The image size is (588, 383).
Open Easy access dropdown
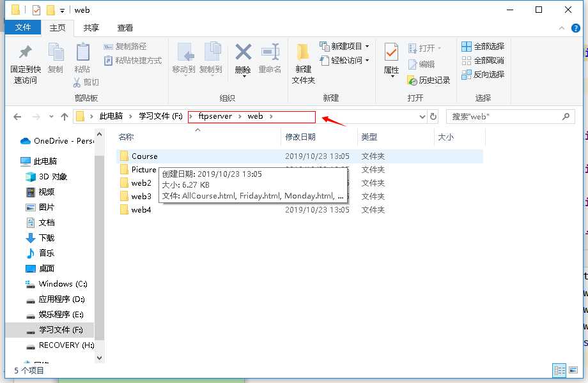pos(344,60)
